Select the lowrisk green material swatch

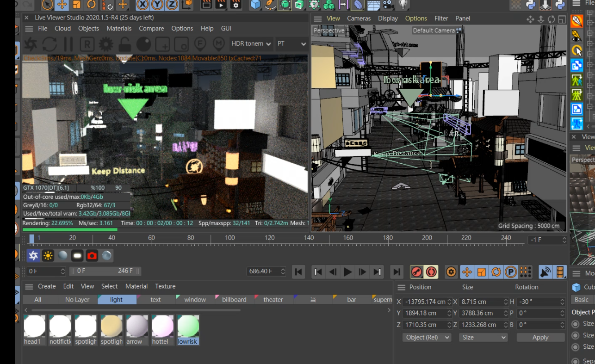188,327
